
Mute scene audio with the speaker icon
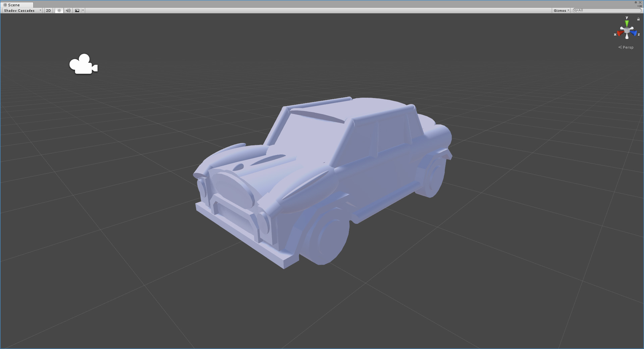68,10
